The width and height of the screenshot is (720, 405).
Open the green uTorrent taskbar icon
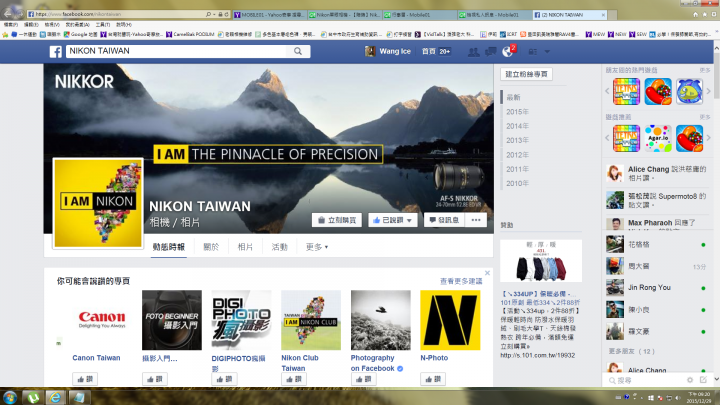click(x=33, y=397)
